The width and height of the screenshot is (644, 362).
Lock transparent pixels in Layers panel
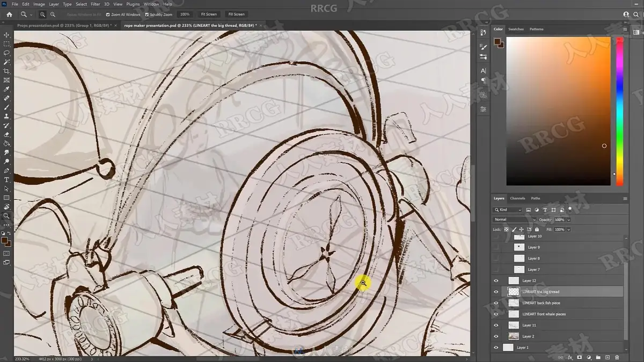click(x=506, y=230)
